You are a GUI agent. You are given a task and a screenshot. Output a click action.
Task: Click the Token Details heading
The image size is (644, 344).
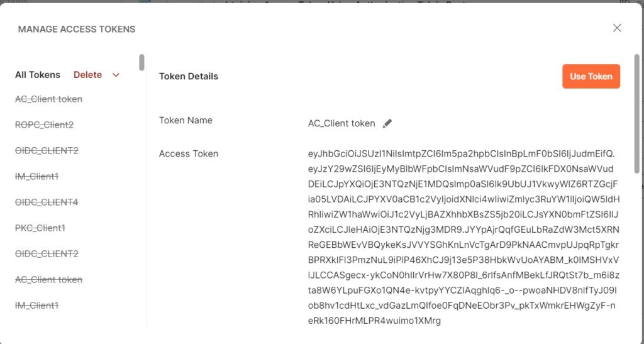[189, 76]
